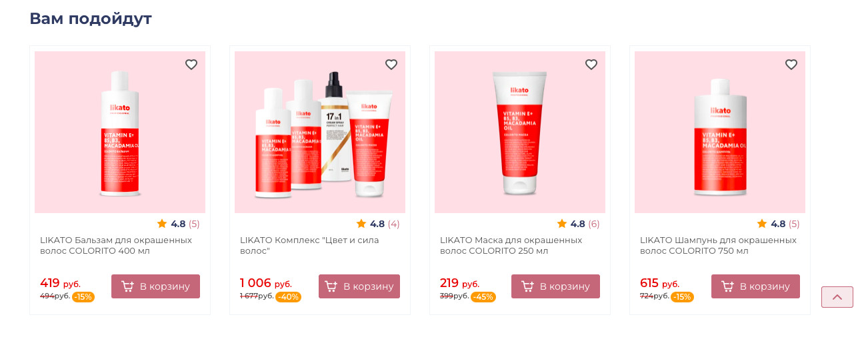Add LIKATO Бальзам to favorites via heart

[x=191, y=65]
